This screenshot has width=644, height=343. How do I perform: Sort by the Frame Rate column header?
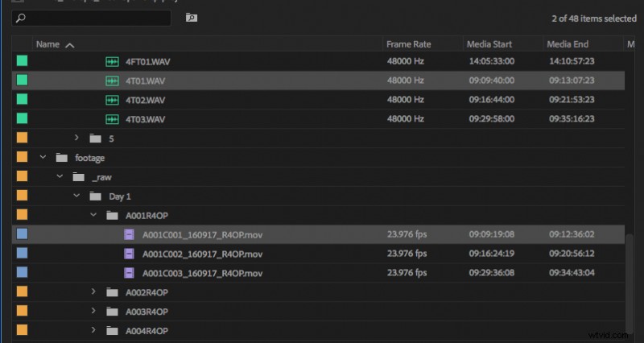pos(409,44)
